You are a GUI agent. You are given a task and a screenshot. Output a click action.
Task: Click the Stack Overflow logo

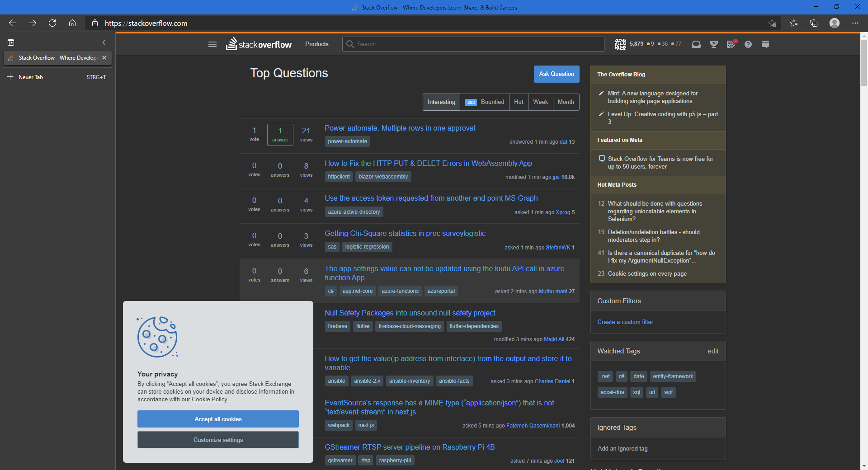coord(259,44)
